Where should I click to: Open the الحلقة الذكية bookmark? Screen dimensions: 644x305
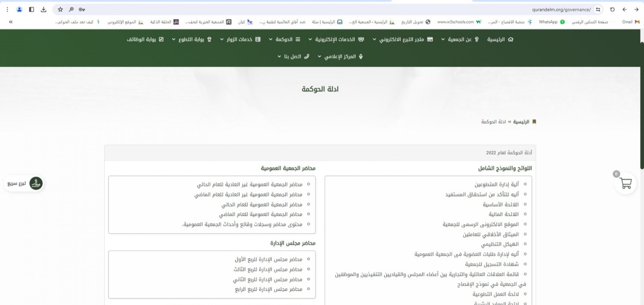164,22
